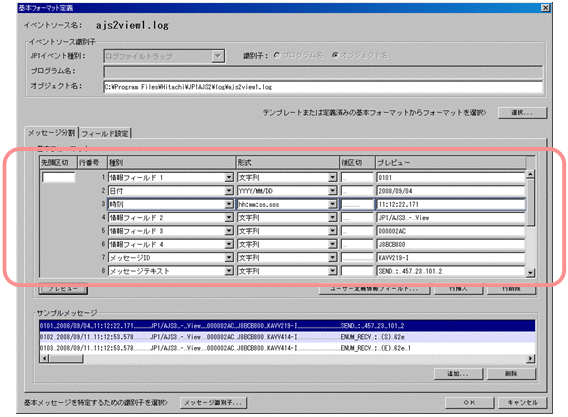Select the sample message starting with 0103
Viewport: 568px width, 417px height.
pyautogui.click(x=287, y=348)
